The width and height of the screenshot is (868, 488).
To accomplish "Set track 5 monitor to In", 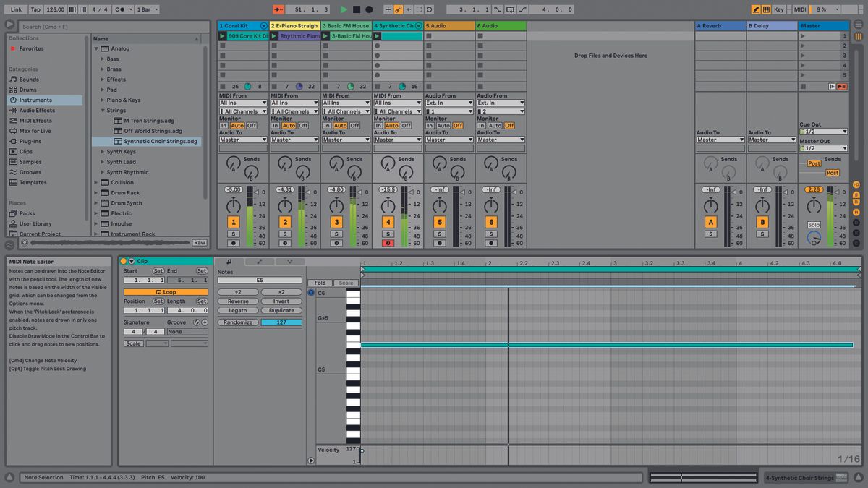I will pos(430,125).
